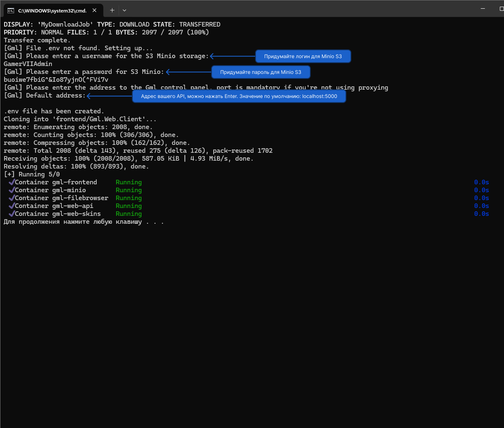Click the checkmark beside Container gml-minio
Image resolution: width=504 pixels, height=428 pixels.
point(11,190)
